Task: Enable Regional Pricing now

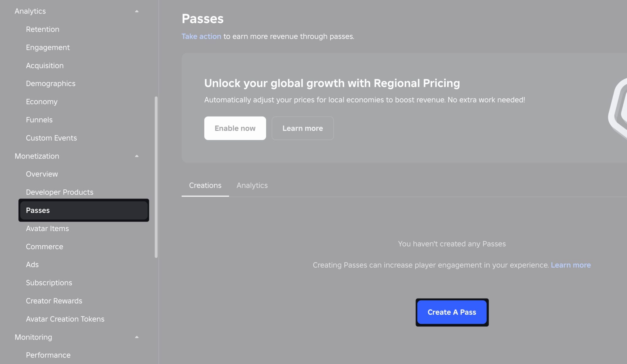Action: tap(235, 128)
